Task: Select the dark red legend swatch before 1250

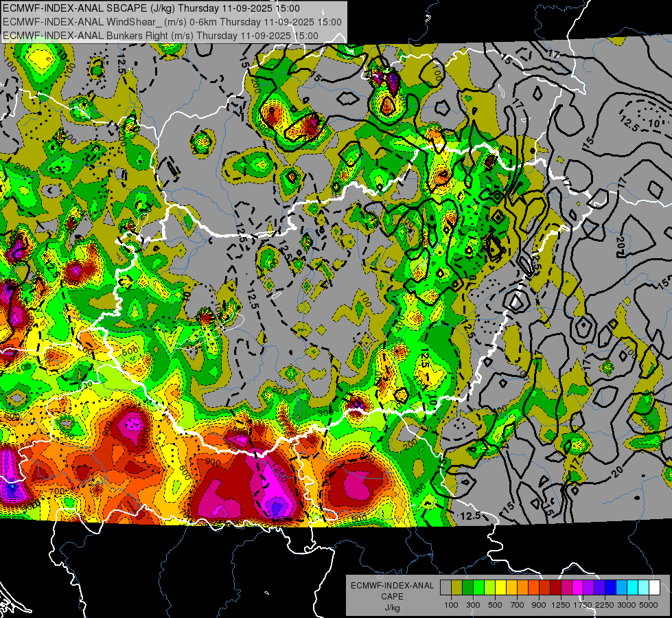Action: click(555, 588)
